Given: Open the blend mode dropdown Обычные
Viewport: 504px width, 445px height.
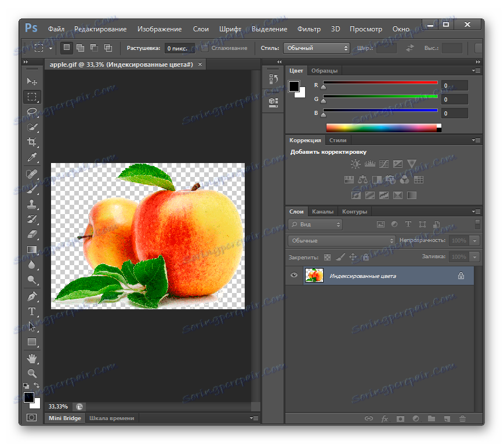Looking at the screenshot, I should coord(341,240).
